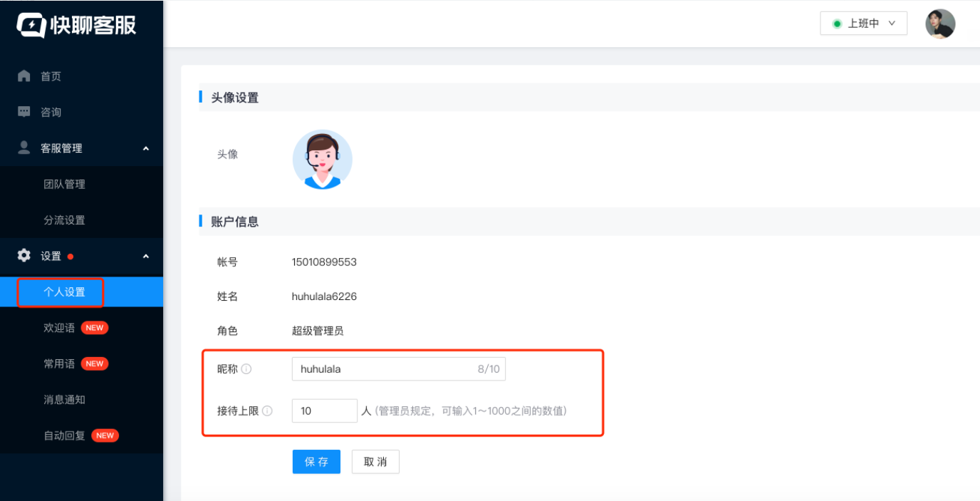Collapse the 客服管理 section chevron
The height and width of the screenshot is (501, 980).
click(145, 148)
